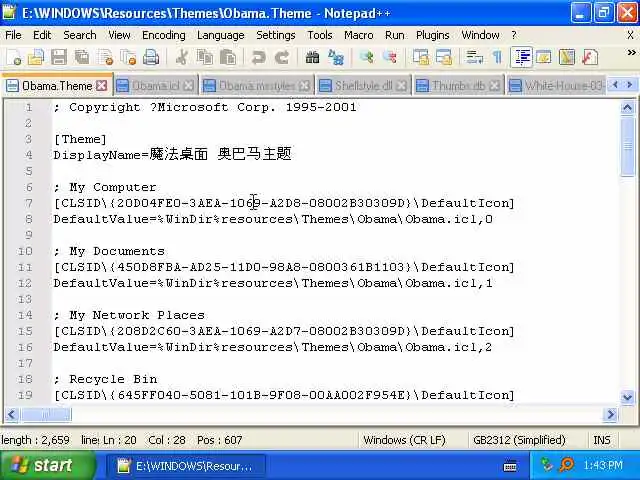Open the Function List icon
The height and width of the screenshot is (480, 640).
pos(590,57)
